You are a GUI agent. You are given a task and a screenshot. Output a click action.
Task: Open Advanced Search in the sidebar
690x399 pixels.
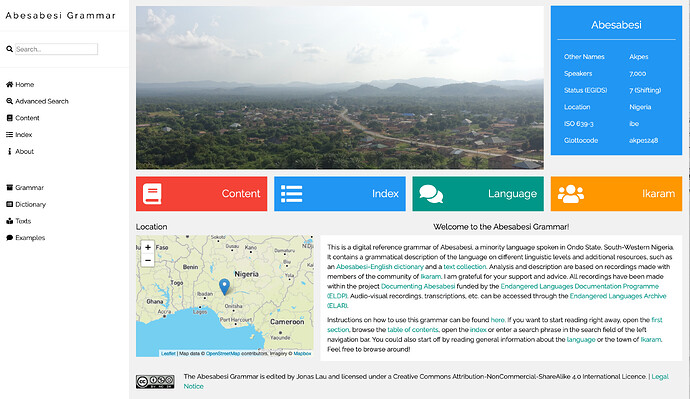(37, 101)
